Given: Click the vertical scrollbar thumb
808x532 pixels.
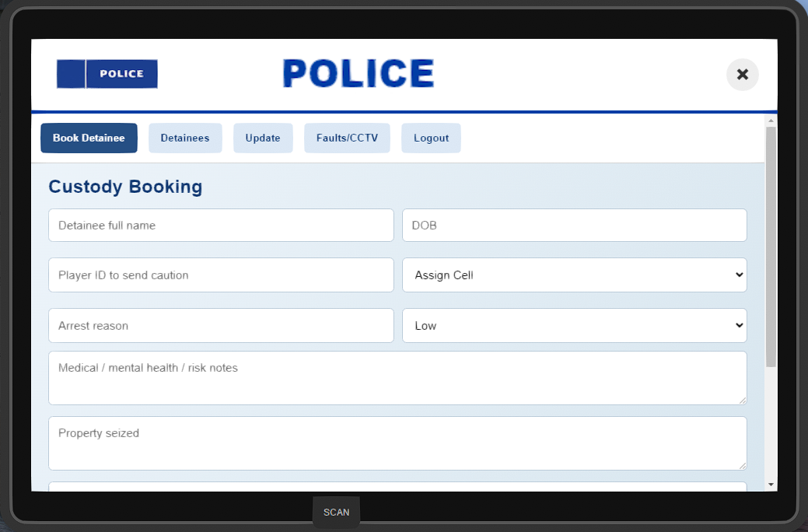Looking at the screenshot, I should click(771, 247).
